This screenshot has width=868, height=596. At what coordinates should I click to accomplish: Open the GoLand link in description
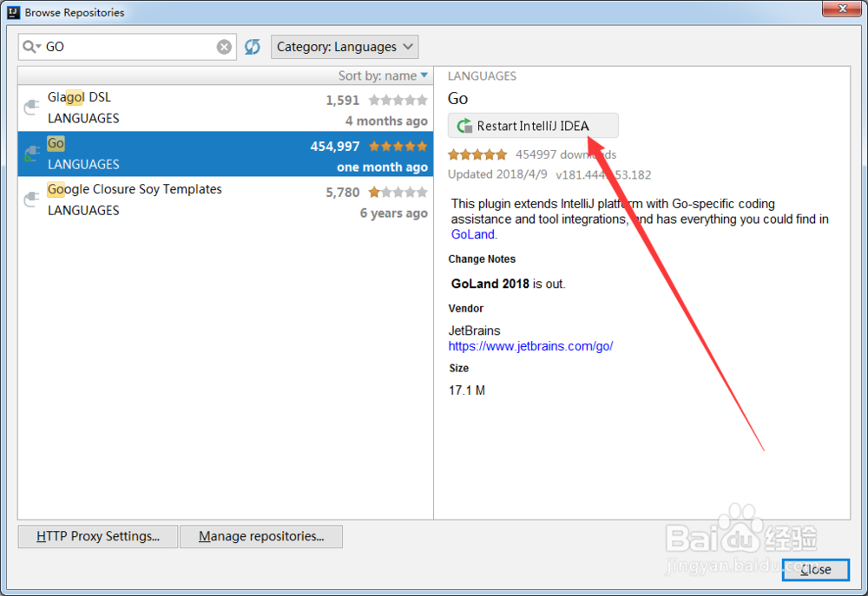point(473,234)
